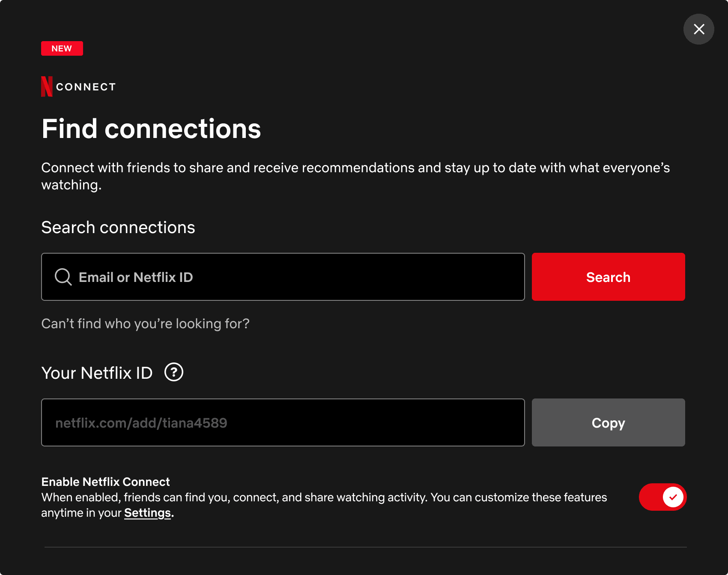The width and height of the screenshot is (728, 575).
Task: Click the magnifying glass search icon
Action: (63, 277)
